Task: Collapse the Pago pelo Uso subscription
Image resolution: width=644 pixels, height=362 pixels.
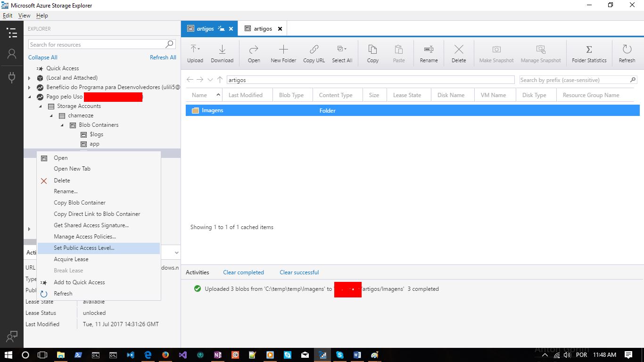Action: tap(29, 97)
